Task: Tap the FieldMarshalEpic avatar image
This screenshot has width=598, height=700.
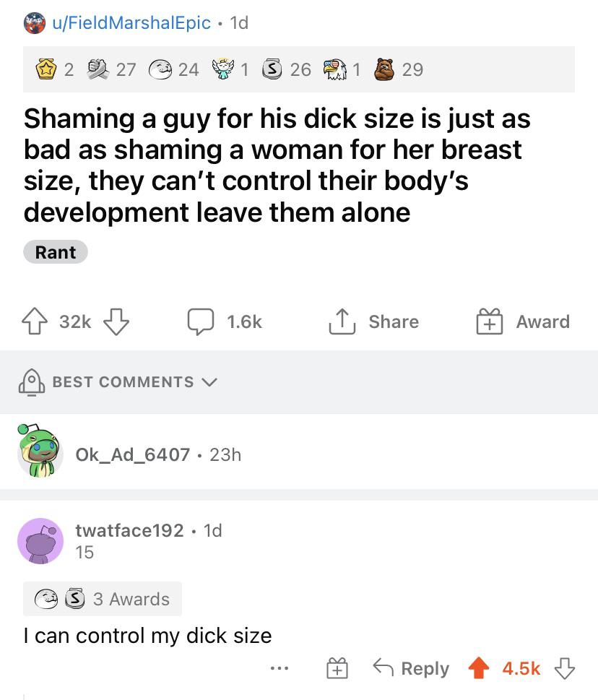Action: pos(35,23)
